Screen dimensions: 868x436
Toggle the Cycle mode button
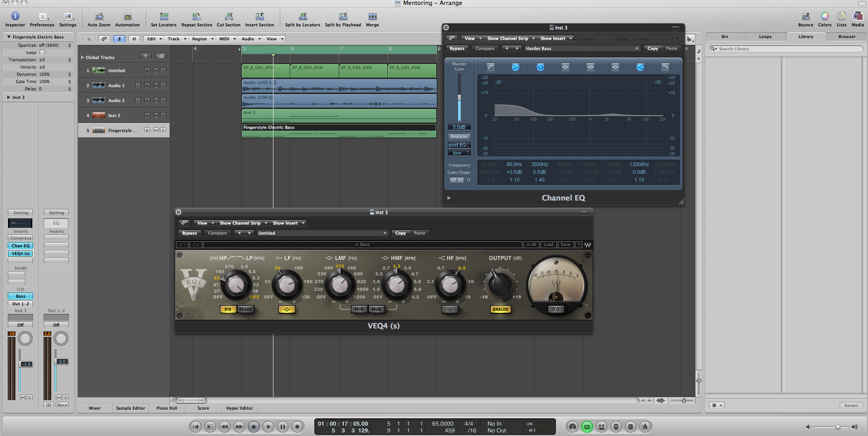pyautogui.click(x=587, y=426)
